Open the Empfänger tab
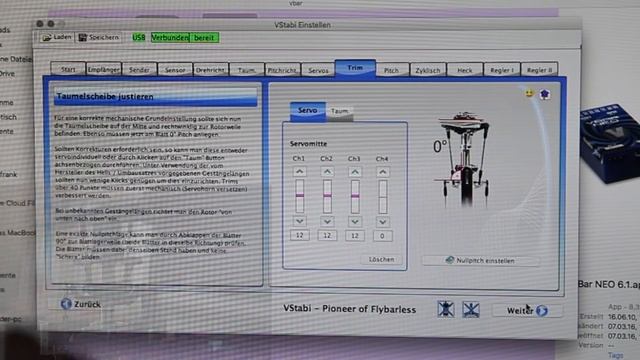The image size is (640, 360). 104,69
